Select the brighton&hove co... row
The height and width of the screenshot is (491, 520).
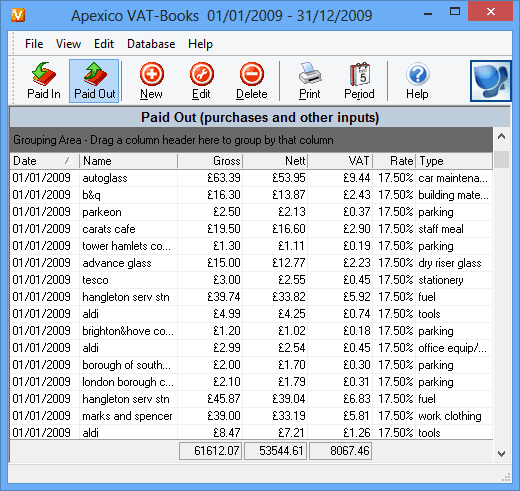click(251, 331)
